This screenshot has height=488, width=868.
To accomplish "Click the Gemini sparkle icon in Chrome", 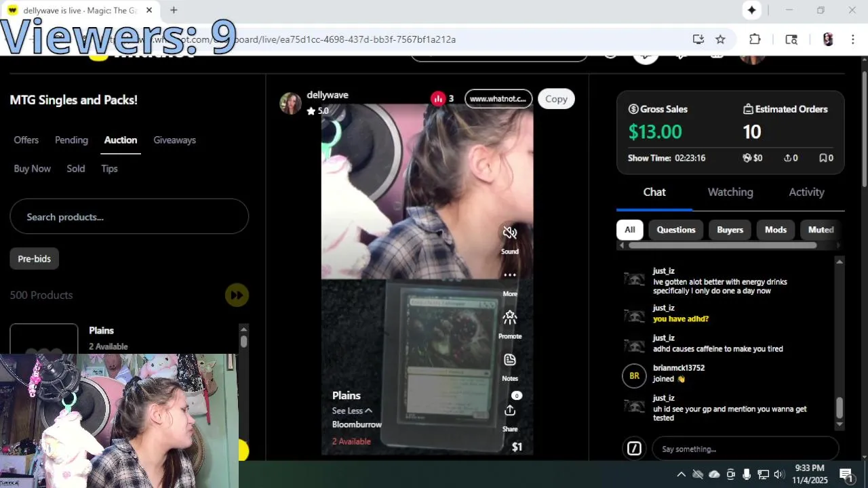I will [751, 10].
